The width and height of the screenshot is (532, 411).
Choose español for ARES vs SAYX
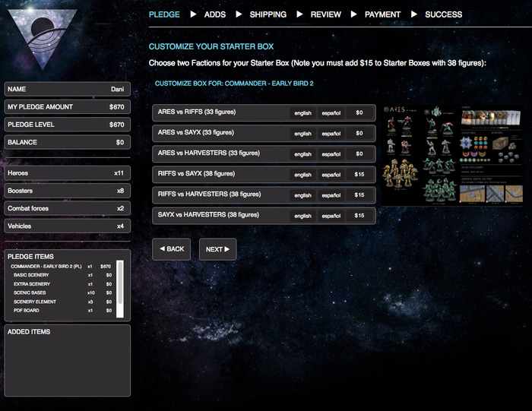click(x=331, y=134)
